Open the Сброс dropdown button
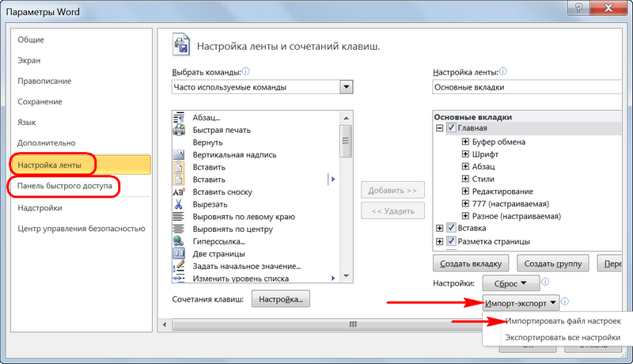Screen dimensions: 633x364 click(x=510, y=283)
